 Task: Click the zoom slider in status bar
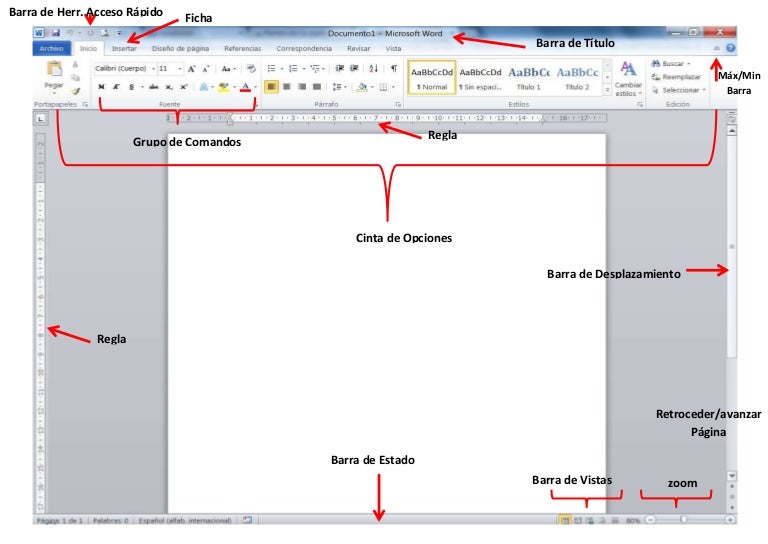pos(684,520)
